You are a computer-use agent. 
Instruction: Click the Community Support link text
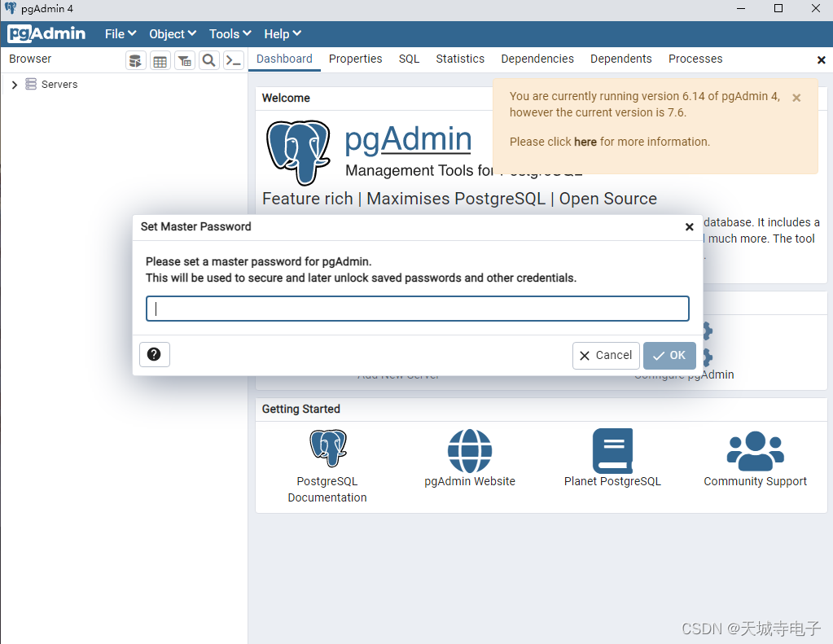point(755,481)
